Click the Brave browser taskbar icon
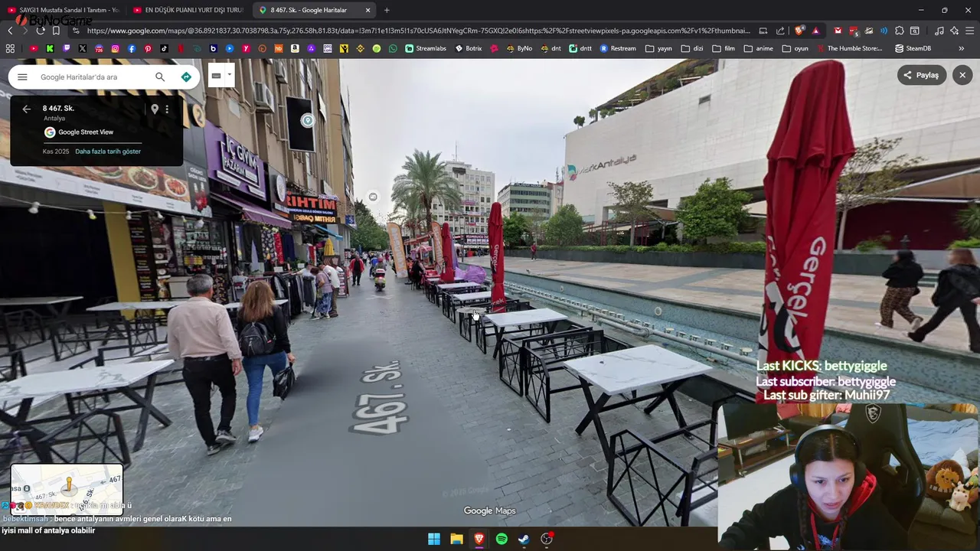 point(479,539)
